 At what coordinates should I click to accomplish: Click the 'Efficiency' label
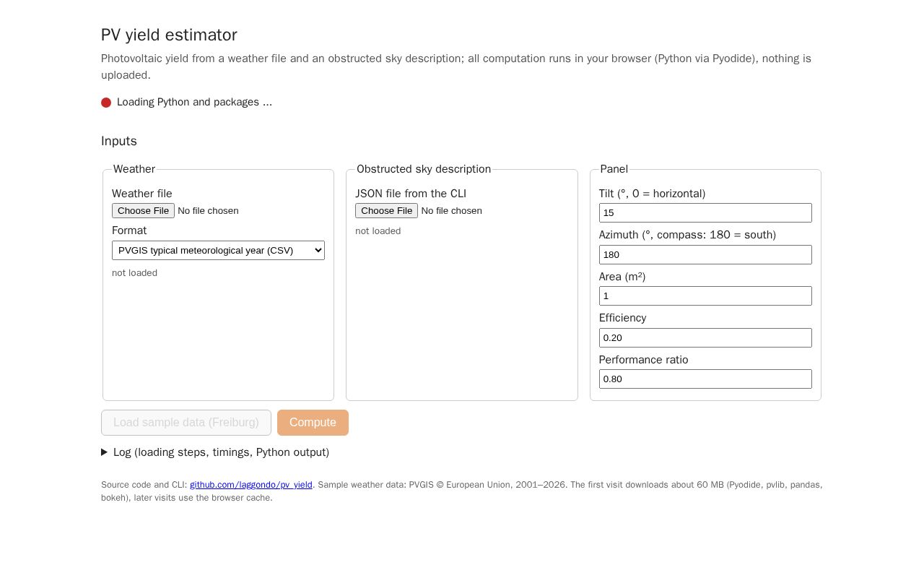tap(622, 318)
